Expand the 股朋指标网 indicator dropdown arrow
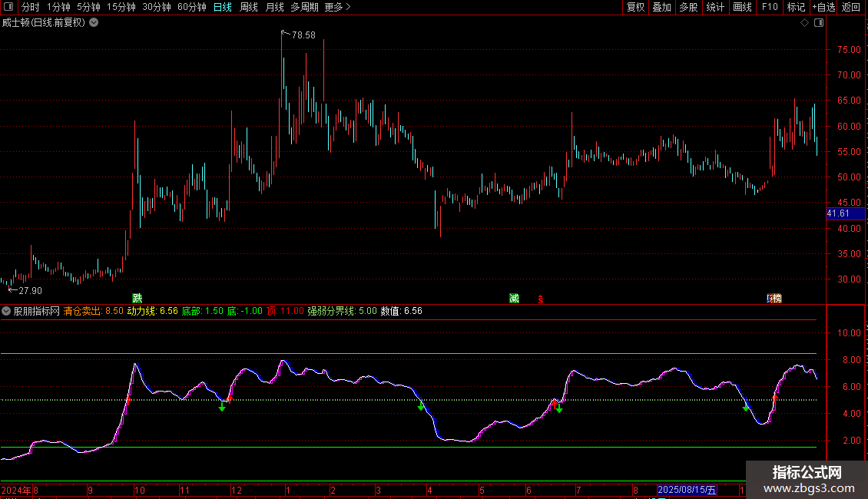 (x=6, y=311)
